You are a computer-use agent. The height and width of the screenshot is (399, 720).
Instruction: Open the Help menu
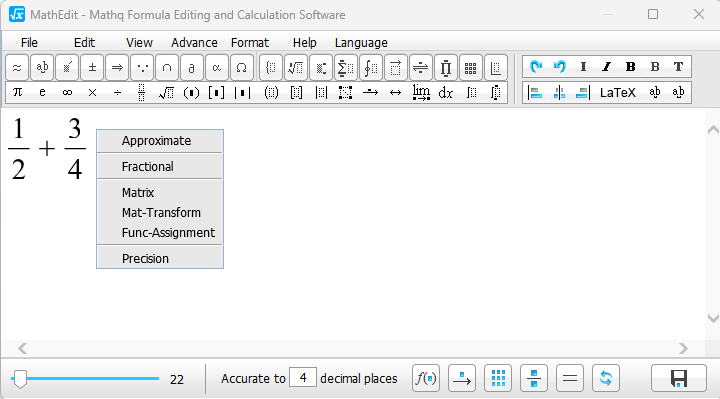click(305, 43)
